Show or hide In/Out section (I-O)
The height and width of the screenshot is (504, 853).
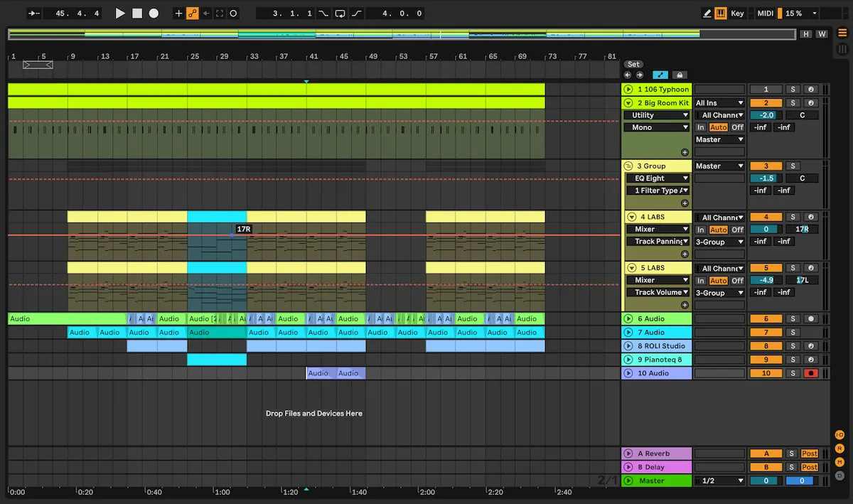(839, 435)
